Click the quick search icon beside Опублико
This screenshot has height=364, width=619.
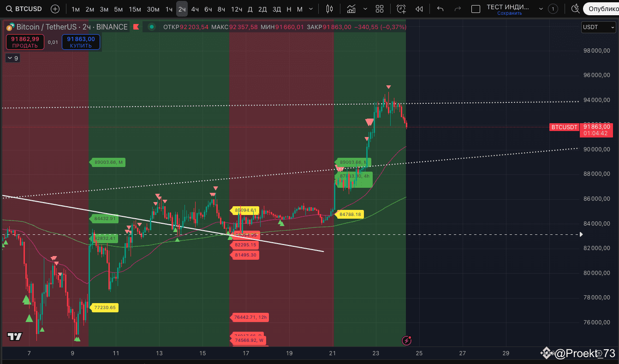tap(575, 9)
